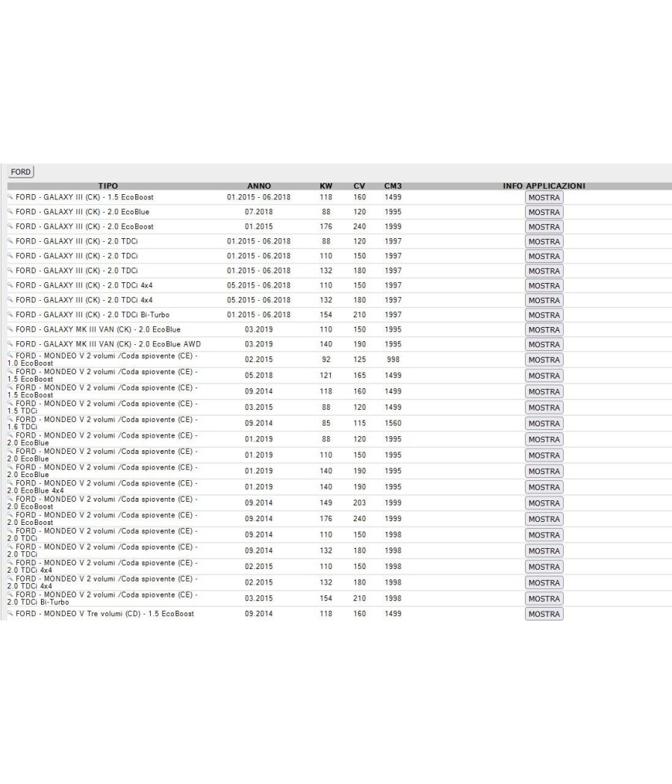Click CM3 value 1560
The height and width of the screenshot is (784, 672).
[x=393, y=423]
